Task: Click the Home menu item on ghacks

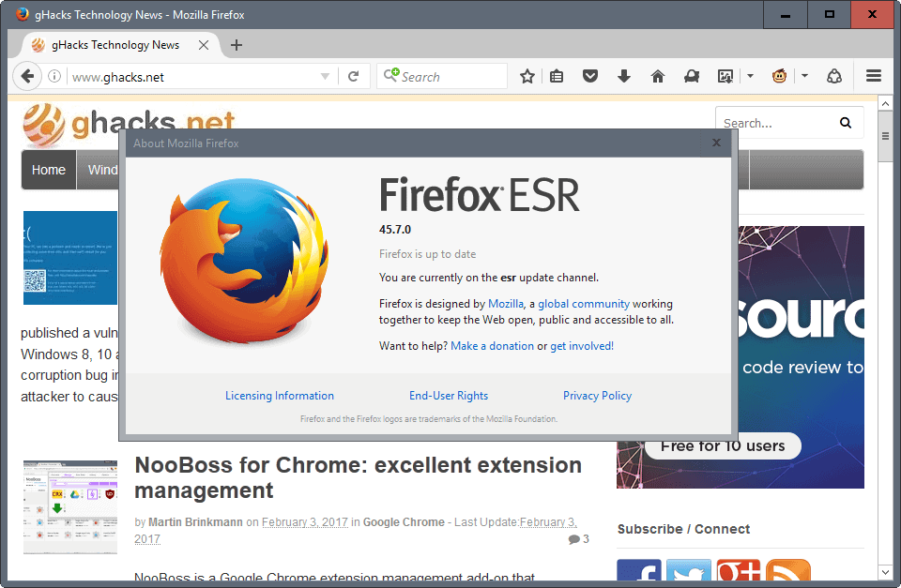Action: (49, 170)
